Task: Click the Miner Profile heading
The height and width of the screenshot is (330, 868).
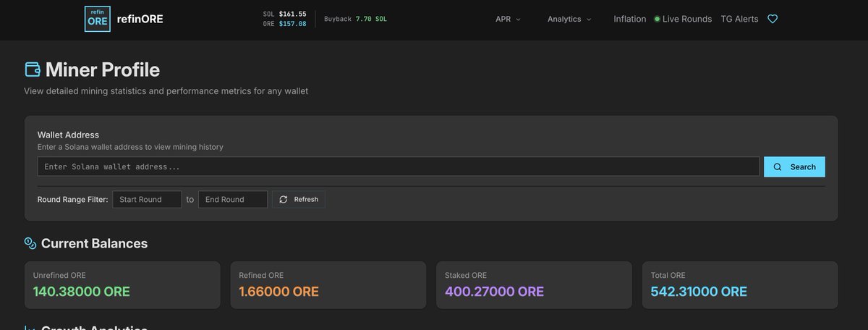Action: (103, 69)
